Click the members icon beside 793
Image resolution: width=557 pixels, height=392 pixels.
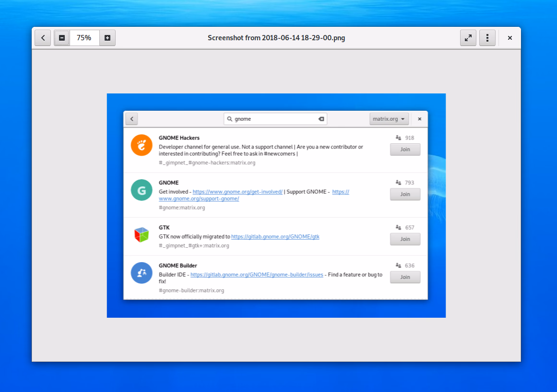[399, 183]
